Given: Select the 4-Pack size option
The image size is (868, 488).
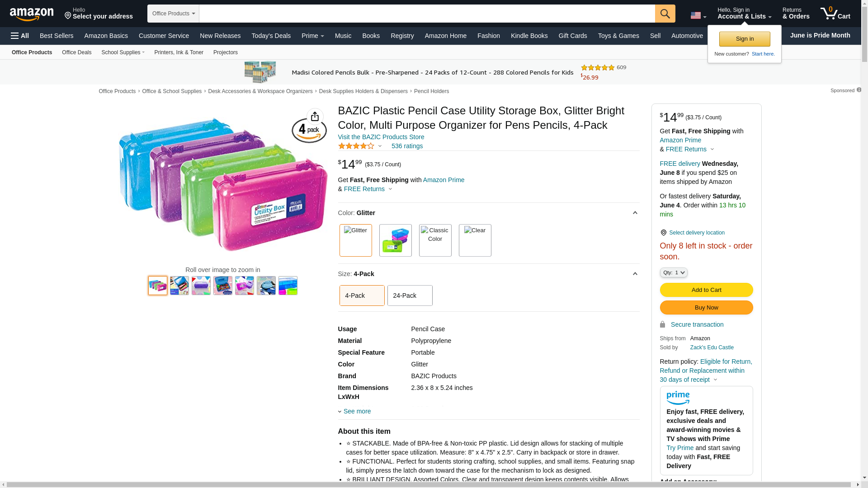Looking at the screenshot, I should click(x=362, y=296).
